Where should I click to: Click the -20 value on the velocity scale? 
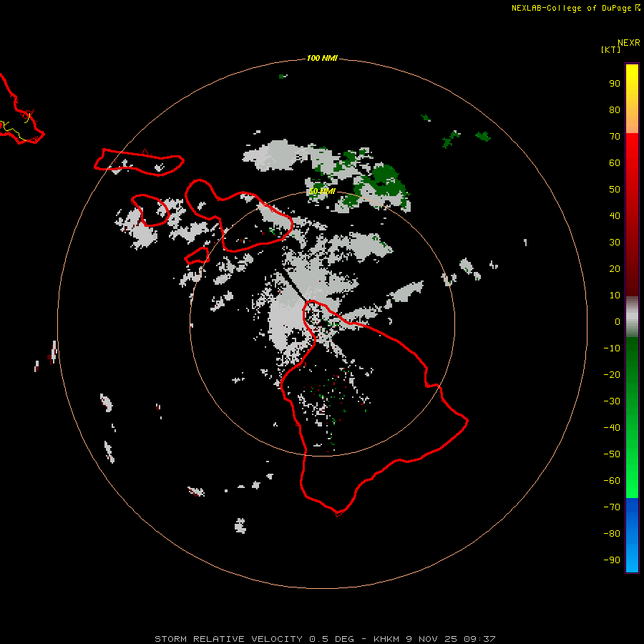tap(612, 374)
